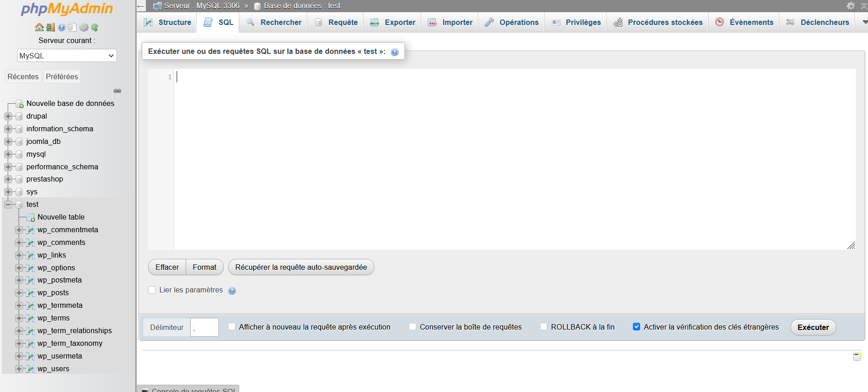Expand the prestashop database node
The height and width of the screenshot is (392, 868).
click(x=8, y=179)
